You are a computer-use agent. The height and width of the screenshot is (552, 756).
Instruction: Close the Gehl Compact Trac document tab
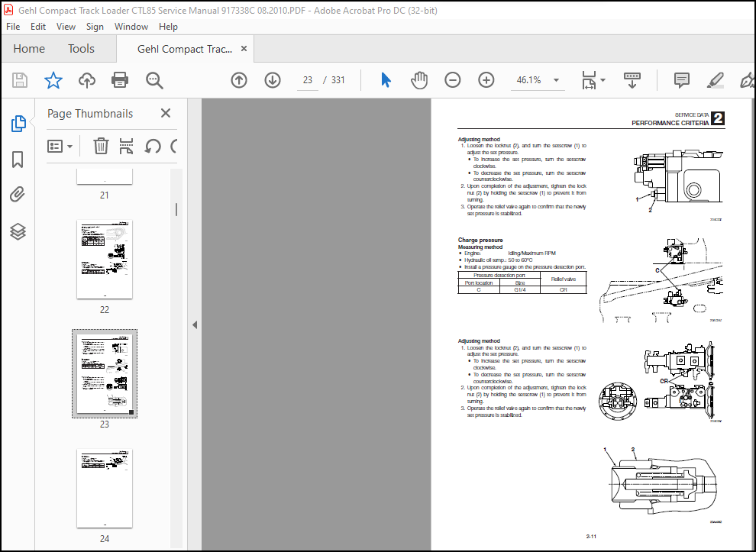pos(244,49)
